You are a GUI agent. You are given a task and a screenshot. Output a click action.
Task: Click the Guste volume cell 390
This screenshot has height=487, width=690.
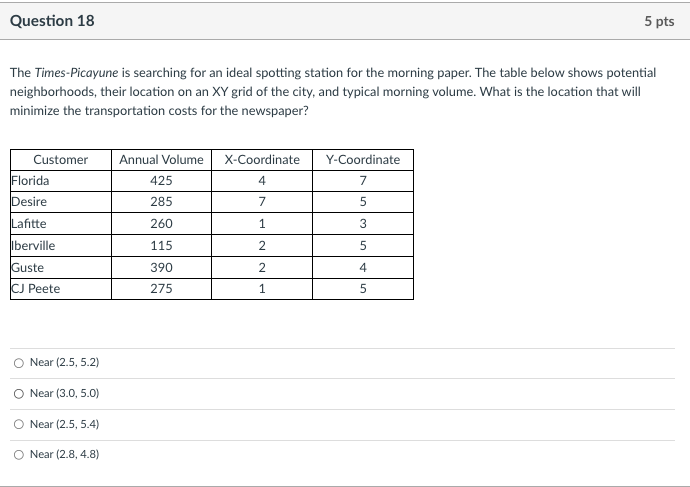(161, 267)
